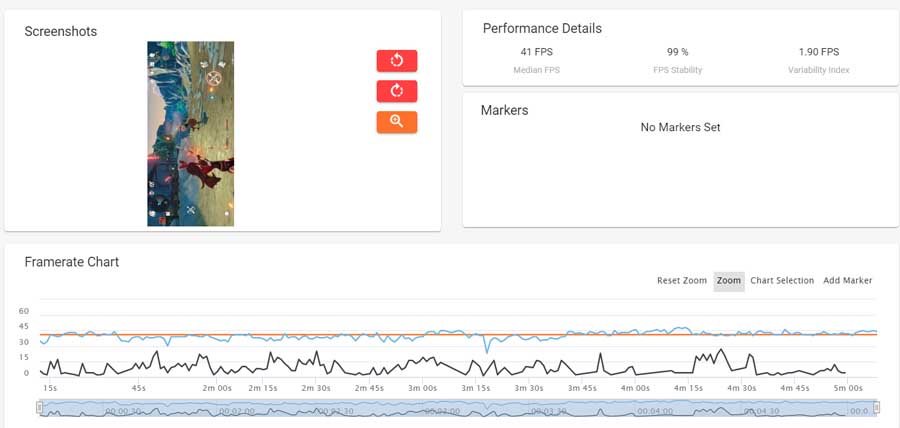Switch to Chart Selection mode
This screenshot has width=900, height=428.
pos(782,281)
